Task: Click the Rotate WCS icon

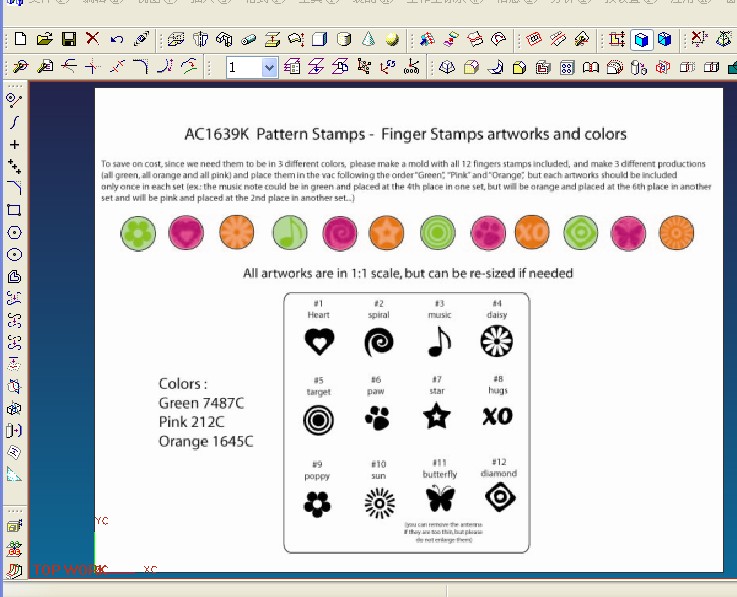Action: [387, 67]
